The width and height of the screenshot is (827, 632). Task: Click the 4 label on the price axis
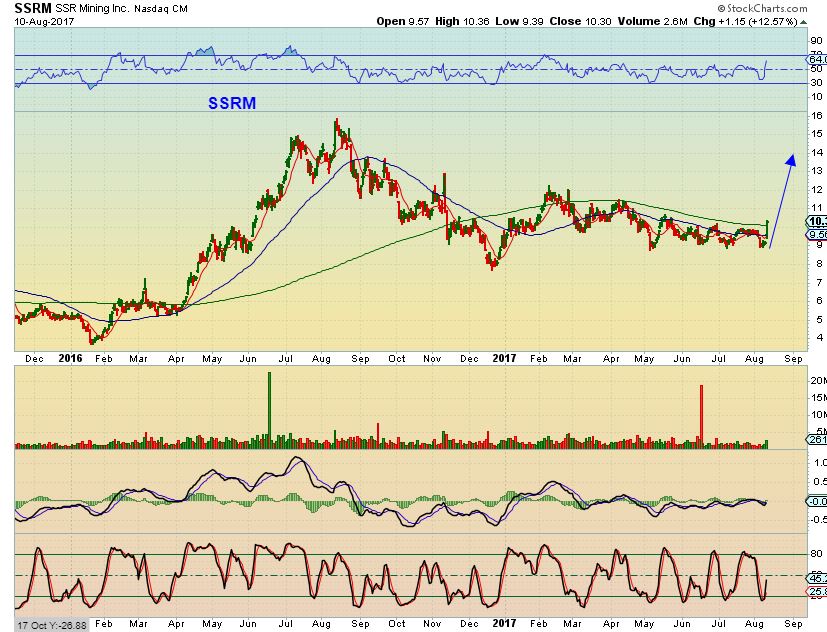coord(819,338)
